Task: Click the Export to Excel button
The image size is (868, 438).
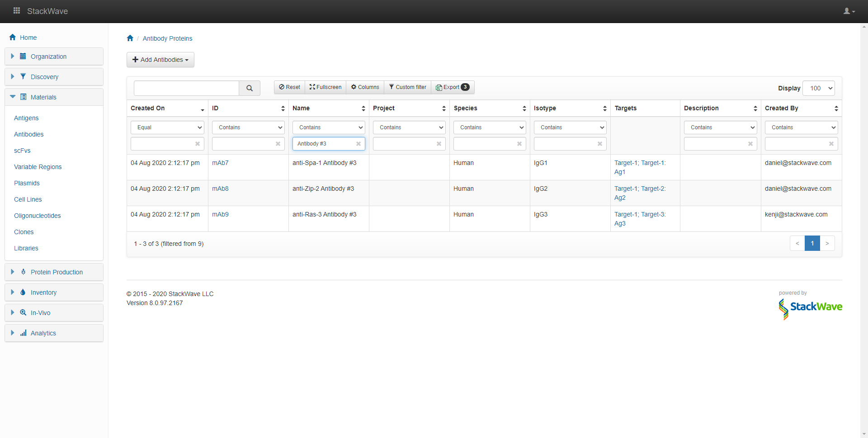Action: [453, 87]
